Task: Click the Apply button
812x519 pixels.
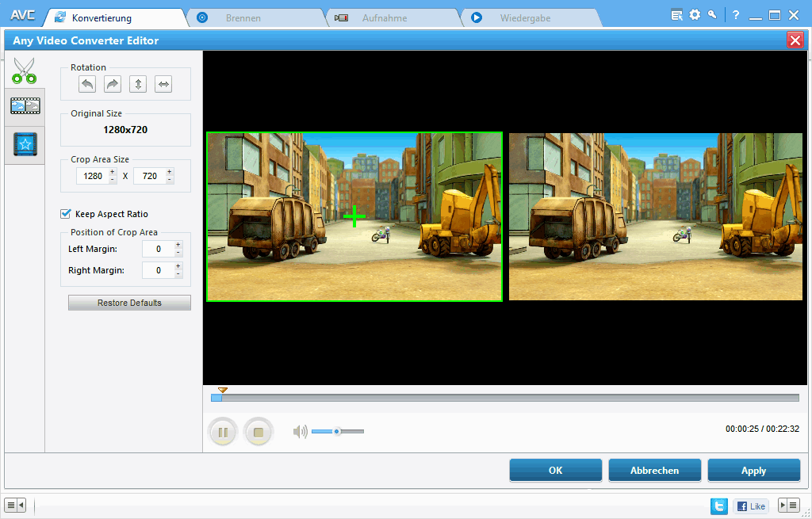Action: [x=753, y=471]
